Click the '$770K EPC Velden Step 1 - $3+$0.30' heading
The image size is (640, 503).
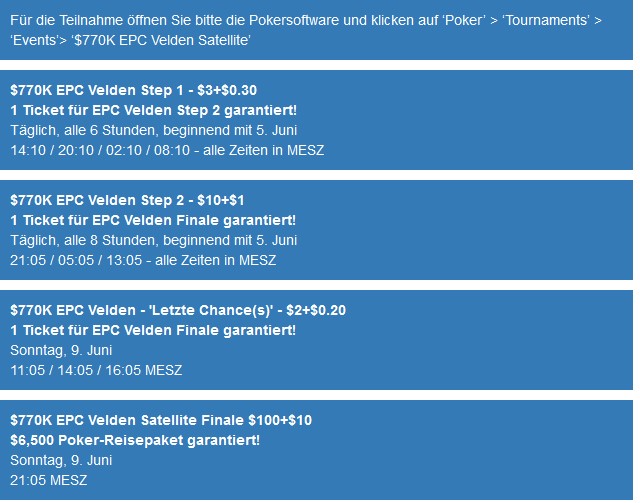tap(133, 90)
